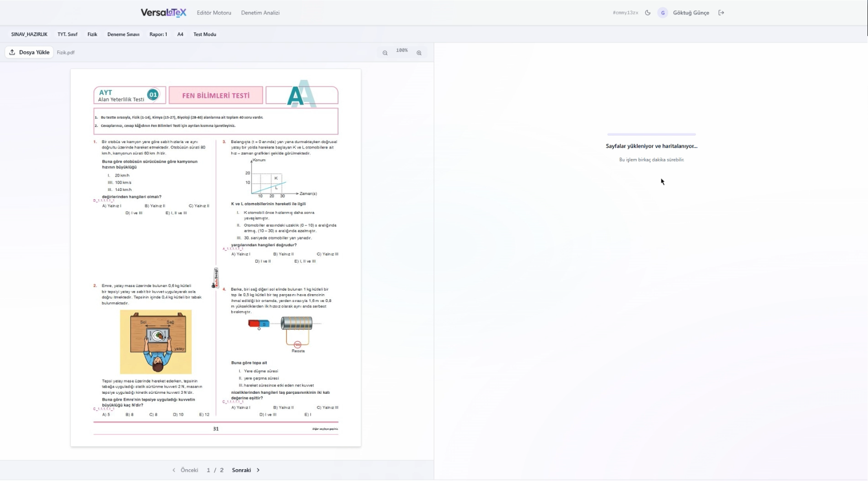Screen dimensions: 868x481
Task: Select the Deneme Sınavı option
Action: click(x=123, y=35)
